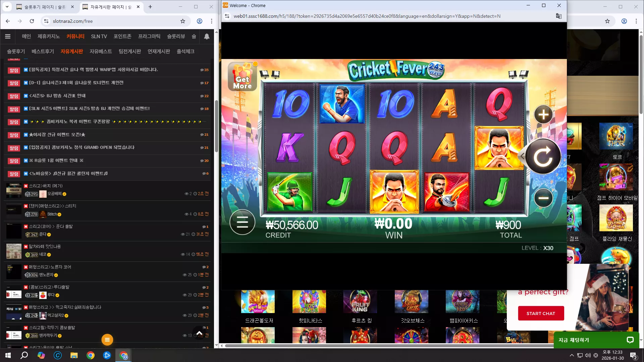Expand the arrow beside the spin button

pos(522,156)
